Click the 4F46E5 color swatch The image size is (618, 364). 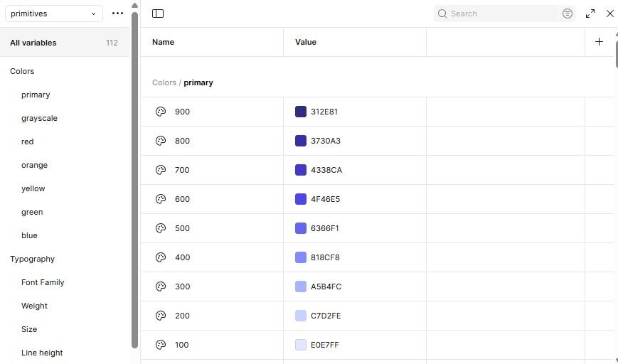[301, 199]
